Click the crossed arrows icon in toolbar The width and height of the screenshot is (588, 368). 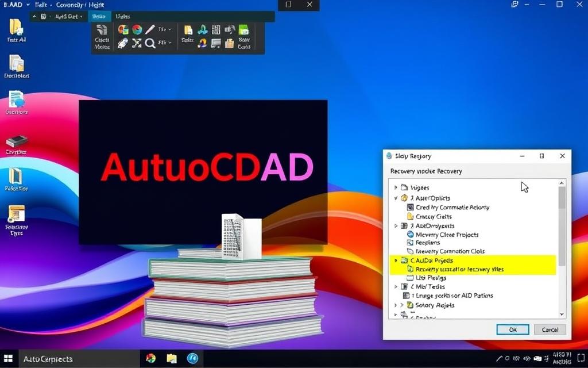click(x=137, y=43)
